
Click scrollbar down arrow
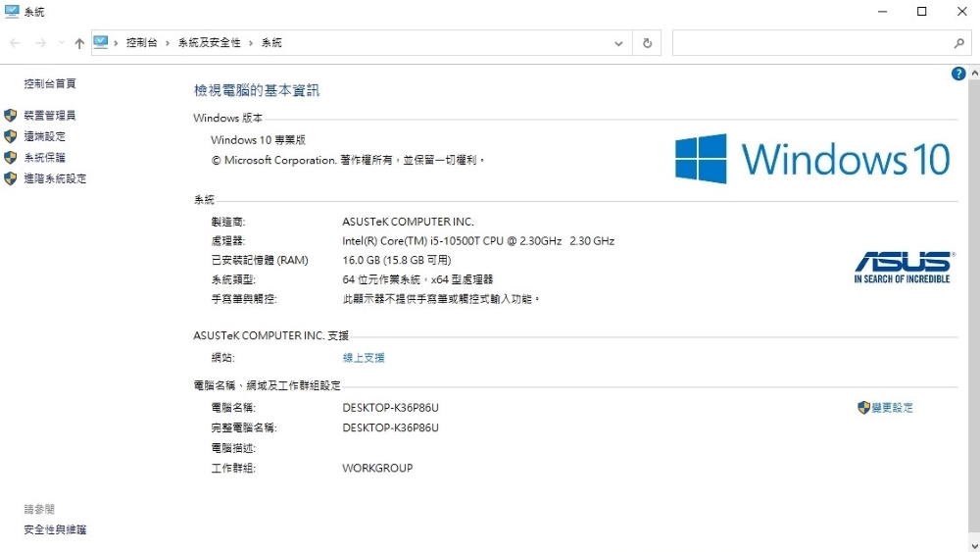974,546
